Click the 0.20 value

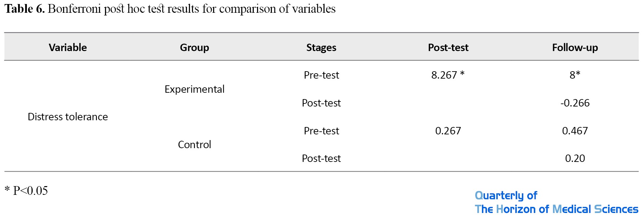[575, 158]
